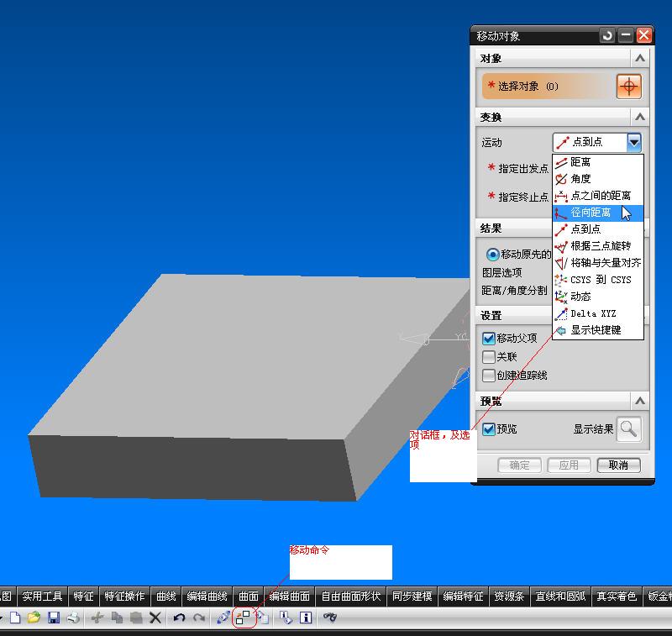The height and width of the screenshot is (636, 672).
Task: Open the 编辑曲线 toolbar tab
Action: point(207,597)
